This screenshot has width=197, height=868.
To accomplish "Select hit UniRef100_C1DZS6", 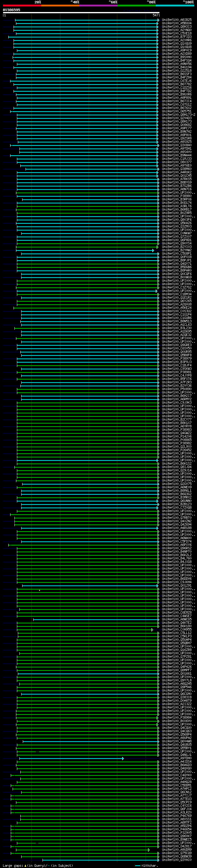I will coord(176,88).
